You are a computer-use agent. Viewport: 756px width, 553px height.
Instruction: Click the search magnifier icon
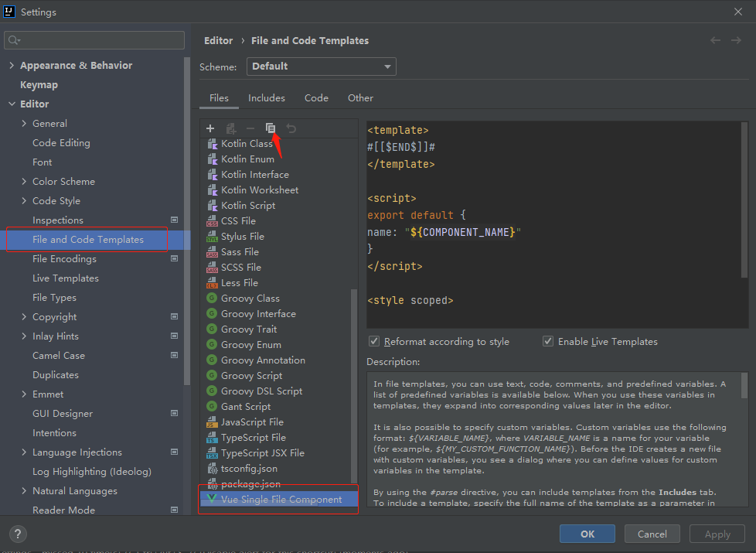[x=15, y=40]
